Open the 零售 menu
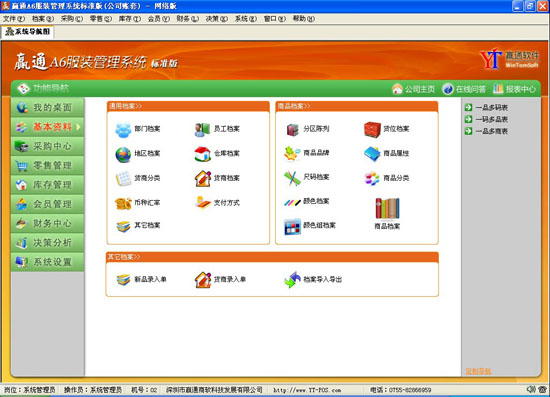Image resolution: width=550 pixels, height=397 pixels. click(x=101, y=19)
